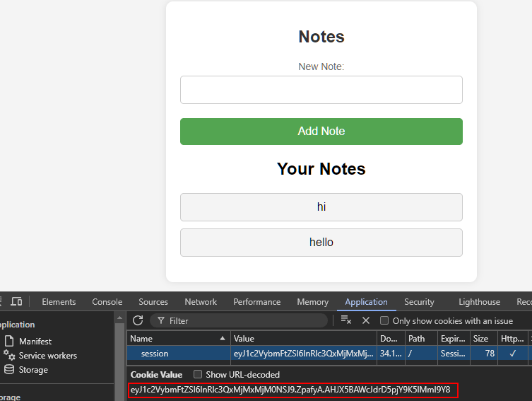Select Storage in Application sidebar

click(33, 370)
